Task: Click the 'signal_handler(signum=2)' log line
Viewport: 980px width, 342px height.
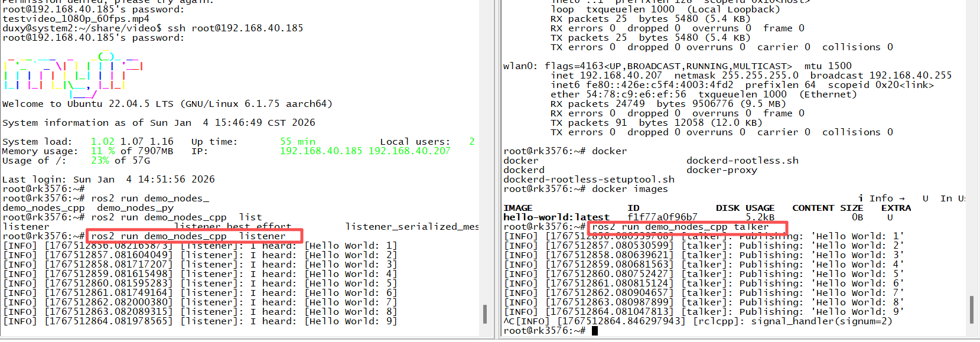Action: click(x=698, y=321)
